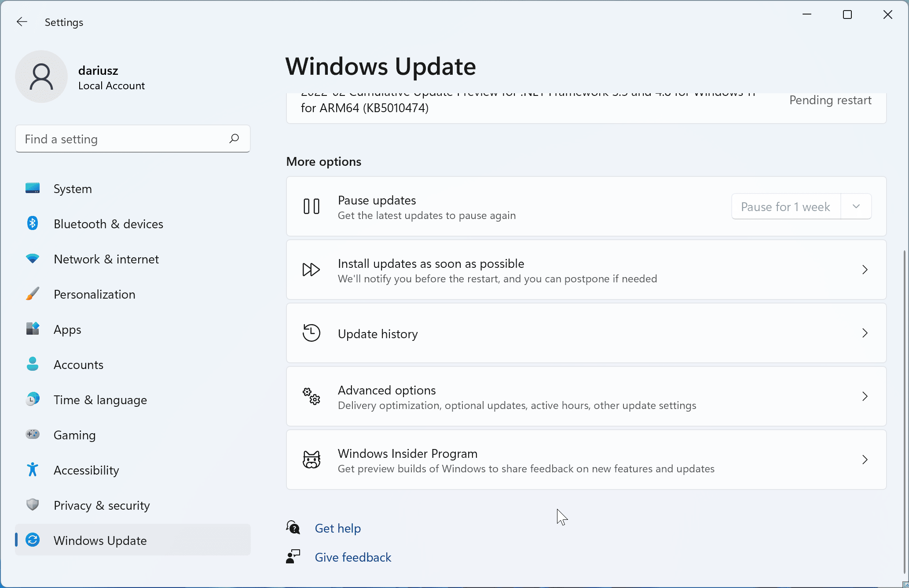Click 'Install updates as soon as possible' title
909x588 pixels.
(431, 263)
